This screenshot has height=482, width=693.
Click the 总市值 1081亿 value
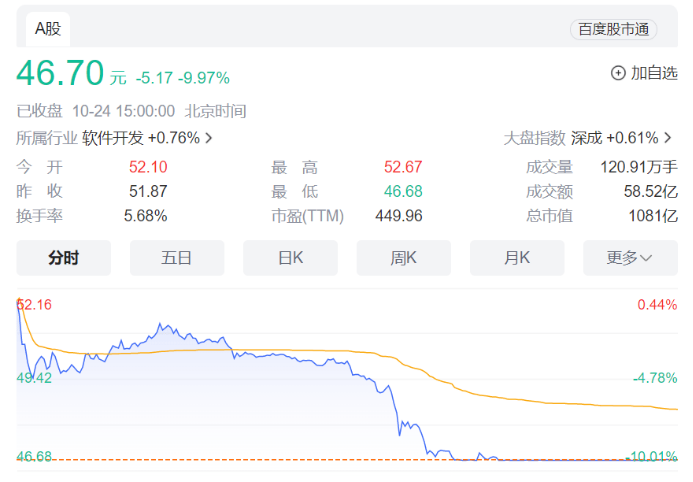[657, 215]
